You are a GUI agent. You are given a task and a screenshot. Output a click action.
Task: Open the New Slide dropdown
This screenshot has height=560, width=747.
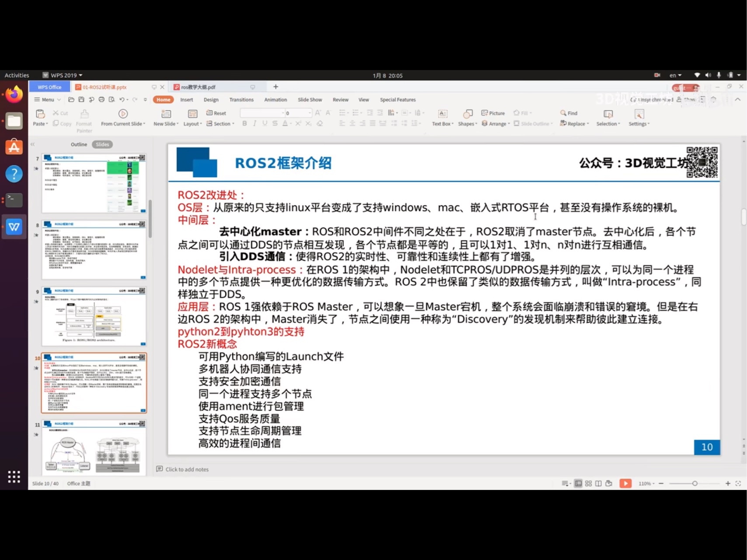165,118
